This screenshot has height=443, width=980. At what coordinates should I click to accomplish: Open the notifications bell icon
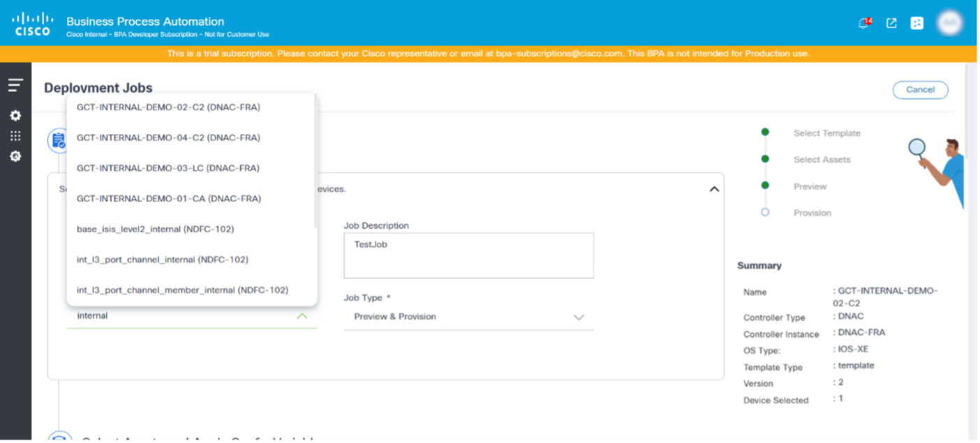[864, 23]
